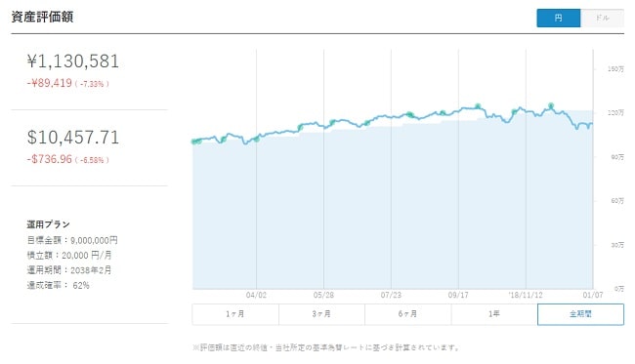
Task: Click the green marker just before the 05/28 gridline
Action: pos(300,128)
